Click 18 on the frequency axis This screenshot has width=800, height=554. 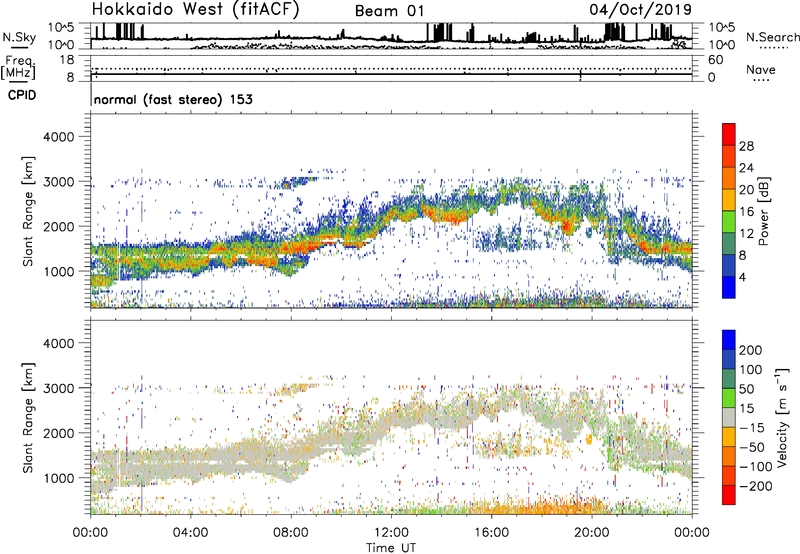pyautogui.click(x=67, y=60)
